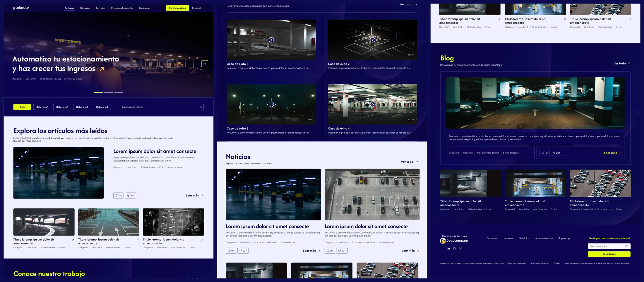The width and height of the screenshot is (644, 282).
Task: Select the second hero carousel indicator
Action: [109, 92]
